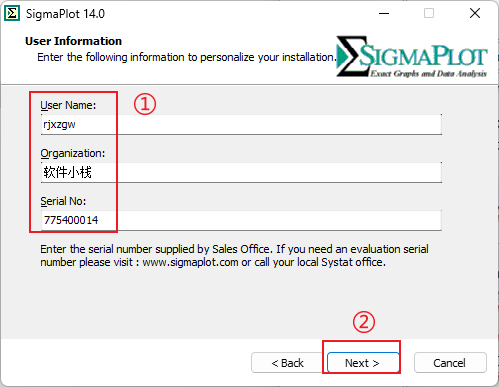Click the SigmaPlot sigma title bar icon
Viewport: 499px width, 387px height.
[12, 14]
